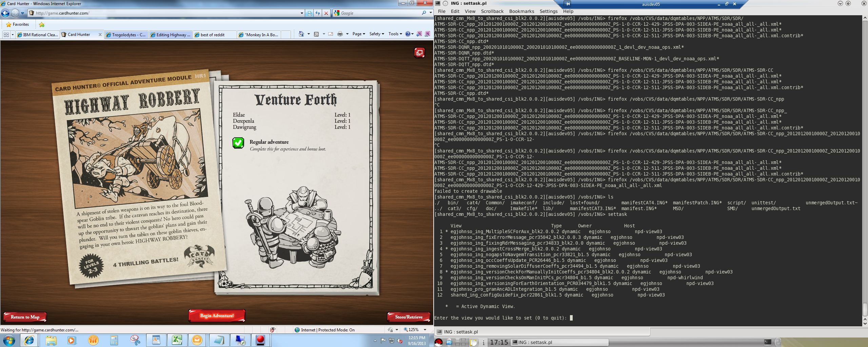Open the 125% zoom level dropdown
868x347 pixels.
tap(425, 330)
